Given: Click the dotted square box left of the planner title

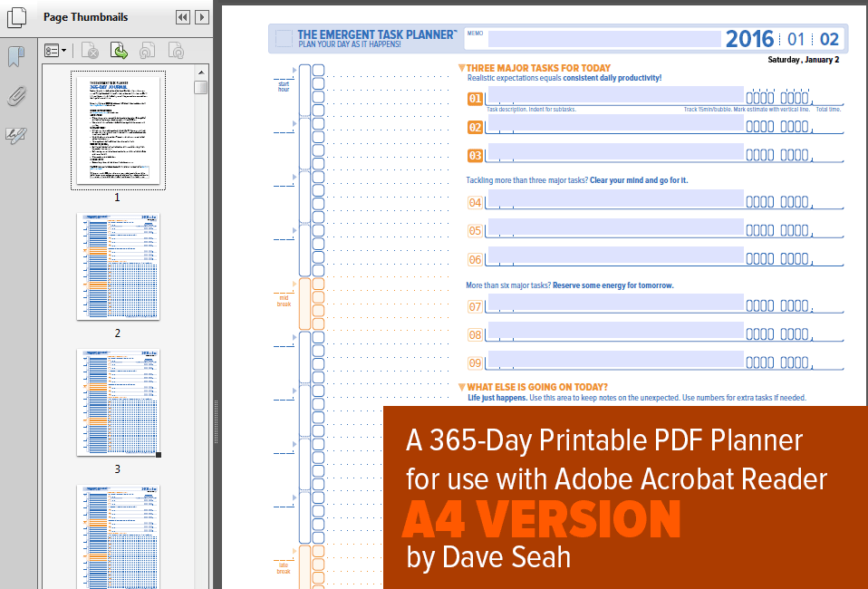Looking at the screenshot, I should tap(284, 39).
